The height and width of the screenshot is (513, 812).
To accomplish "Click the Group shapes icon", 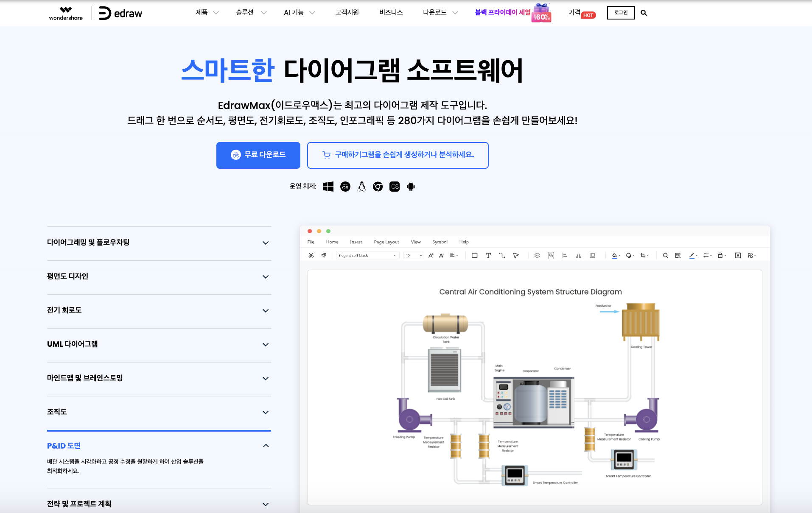I will [x=551, y=255].
